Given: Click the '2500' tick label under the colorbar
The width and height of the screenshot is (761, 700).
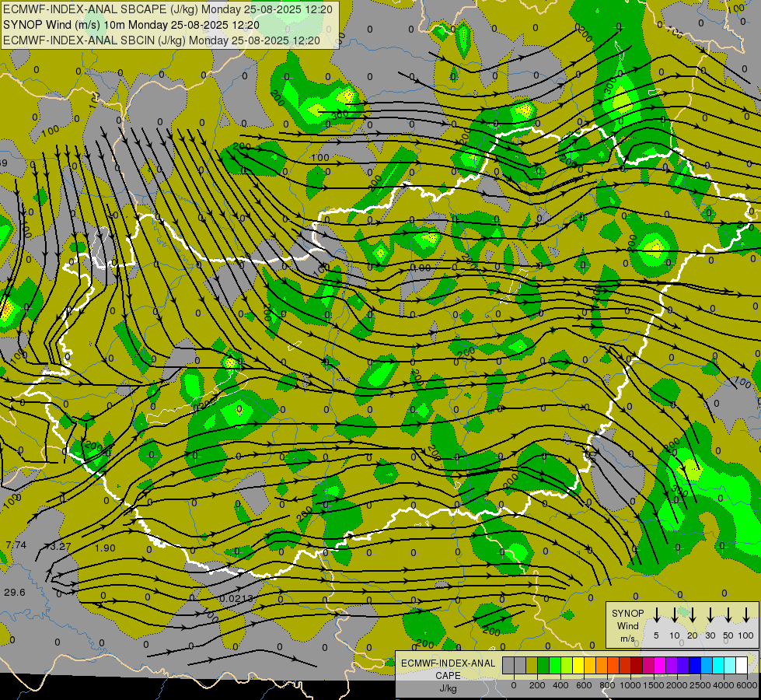Looking at the screenshot, I should pos(700,685).
